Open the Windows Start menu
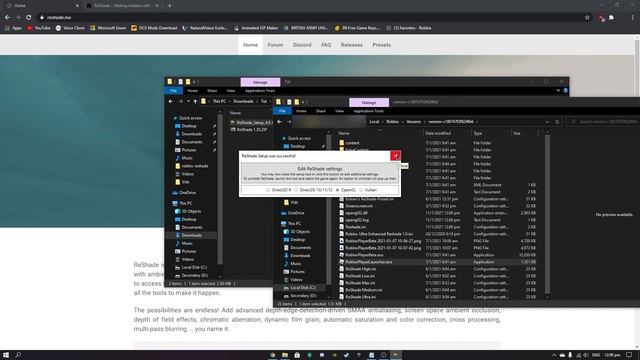 click(6, 355)
